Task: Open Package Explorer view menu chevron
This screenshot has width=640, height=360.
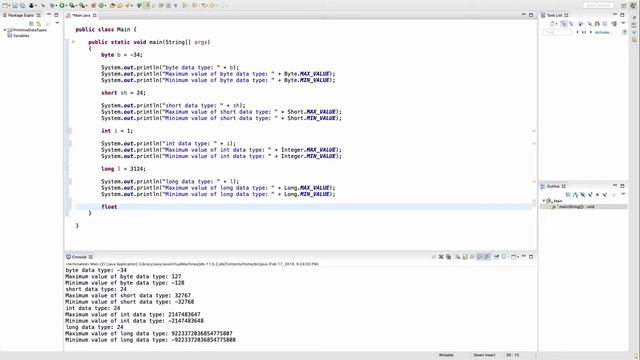Action: 57,23
